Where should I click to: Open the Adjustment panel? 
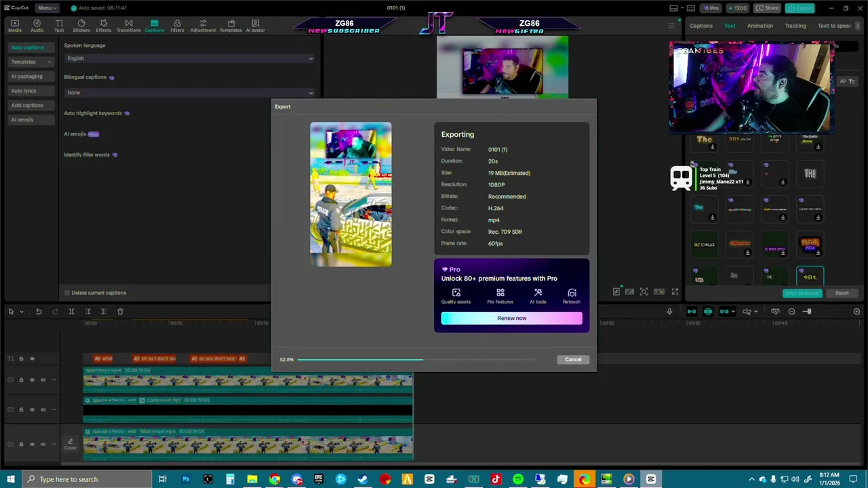coord(203,26)
